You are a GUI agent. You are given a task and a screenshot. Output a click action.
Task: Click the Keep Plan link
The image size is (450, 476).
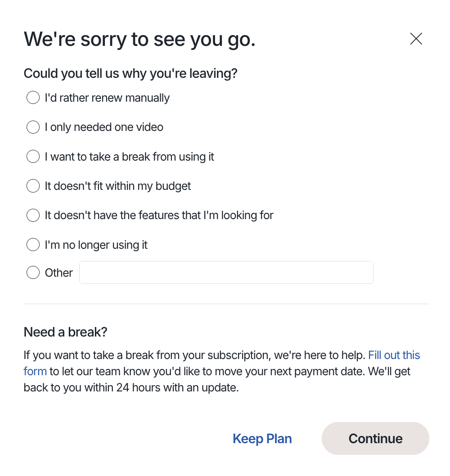[262, 439]
